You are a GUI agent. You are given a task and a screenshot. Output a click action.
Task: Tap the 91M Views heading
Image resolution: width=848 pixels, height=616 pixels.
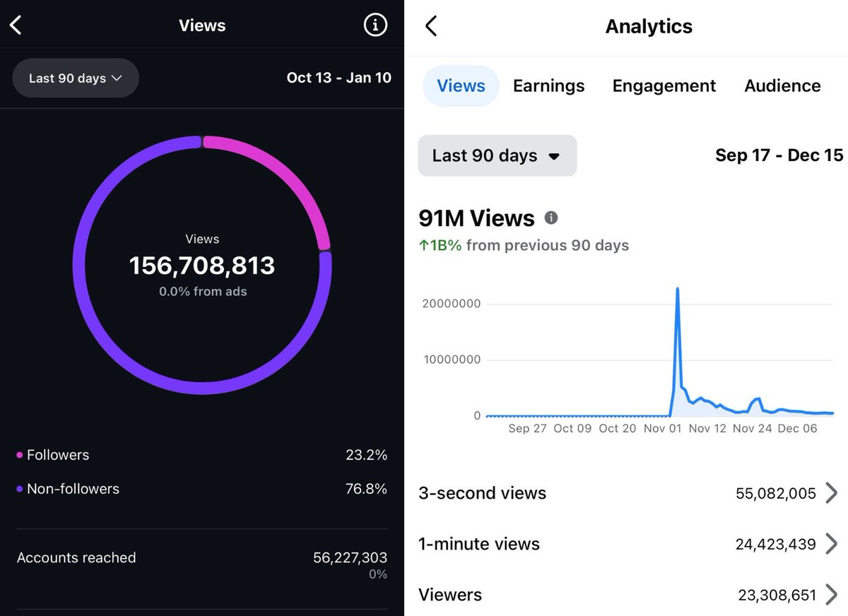click(x=477, y=218)
